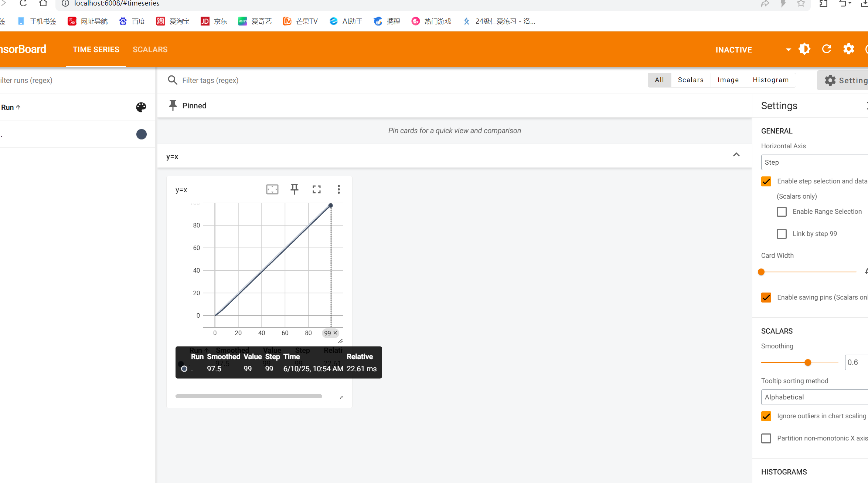Toggle Ignore outliers in chart scaling
Screen dimensions: 868x483
coord(766,416)
